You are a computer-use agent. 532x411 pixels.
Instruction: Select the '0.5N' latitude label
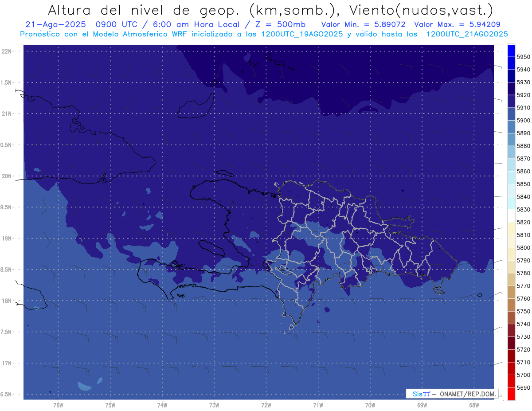point(6,145)
